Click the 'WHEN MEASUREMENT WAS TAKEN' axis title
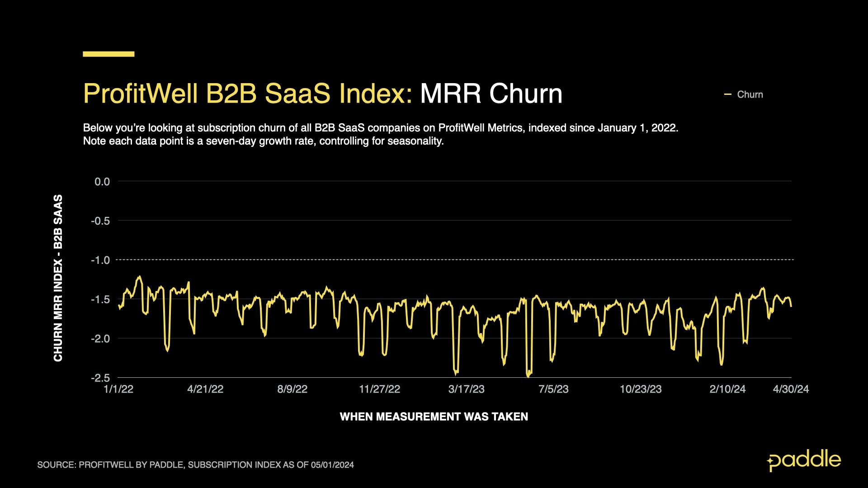Screen dimensions: 868x488 [434, 417]
